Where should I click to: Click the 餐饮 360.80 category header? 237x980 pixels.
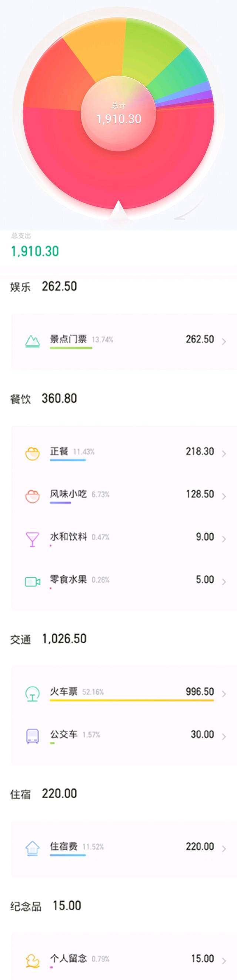pyautogui.click(x=43, y=399)
